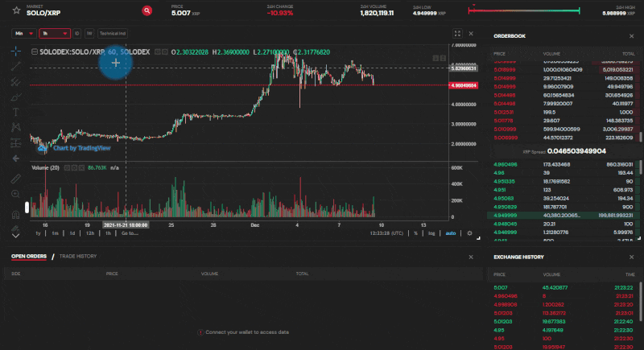
Task: Select the 5.006999 sell order row
Action: point(562,138)
